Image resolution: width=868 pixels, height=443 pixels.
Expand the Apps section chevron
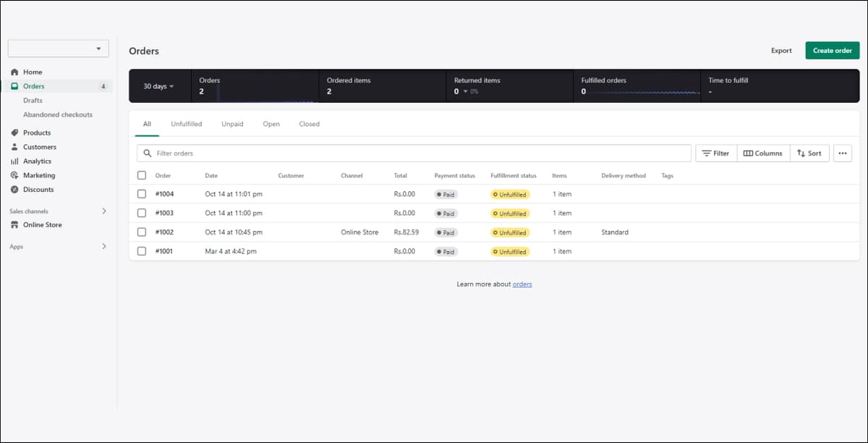coord(103,247)
